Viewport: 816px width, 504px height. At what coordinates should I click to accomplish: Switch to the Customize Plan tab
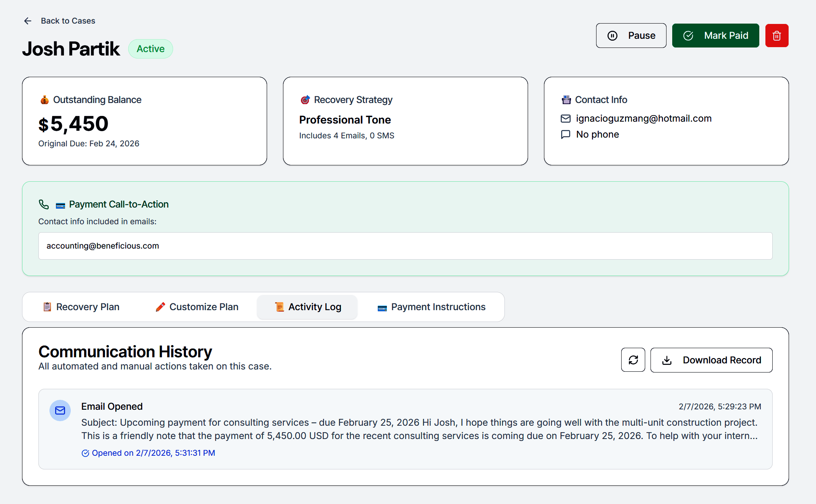197,307
